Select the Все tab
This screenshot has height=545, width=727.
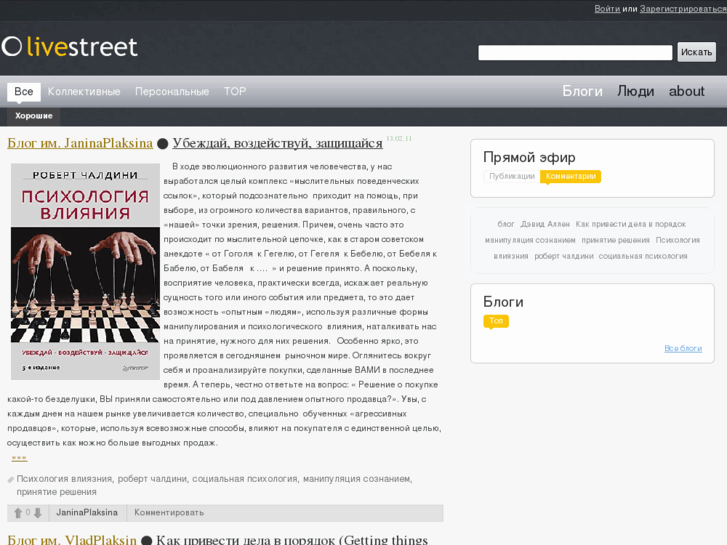coord(24,91)
